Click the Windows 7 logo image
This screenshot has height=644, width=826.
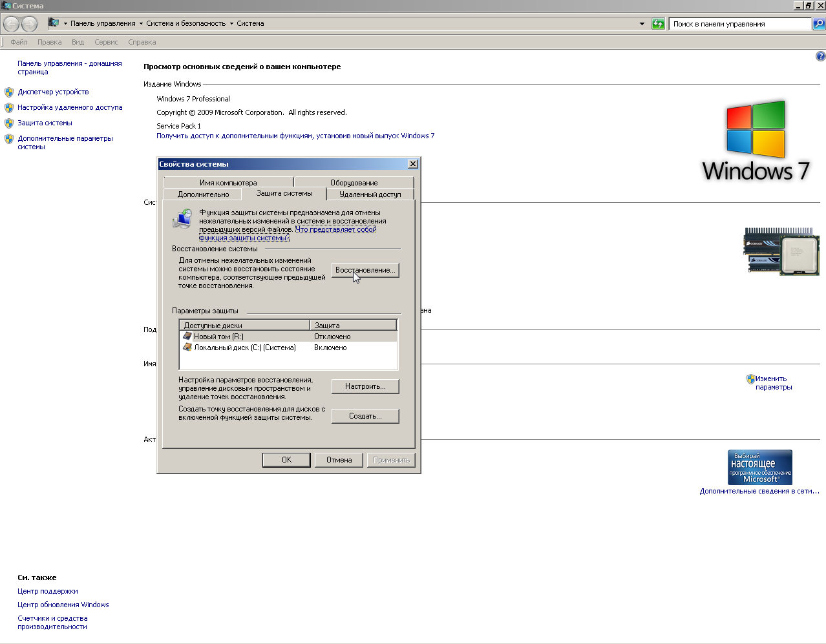pos(756,141)
